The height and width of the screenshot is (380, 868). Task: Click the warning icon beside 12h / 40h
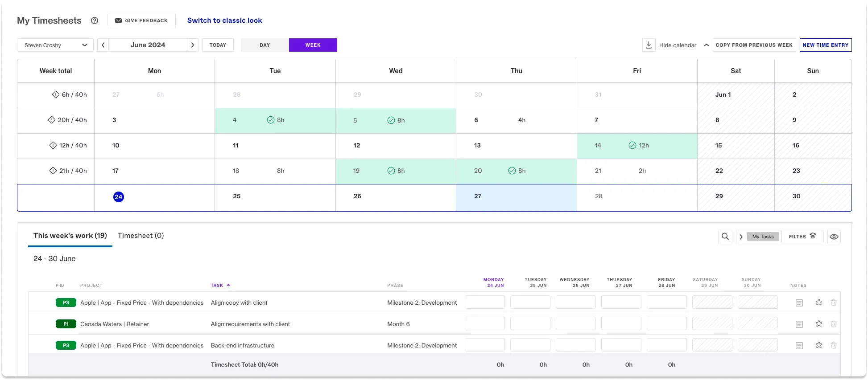pos(53,145)
